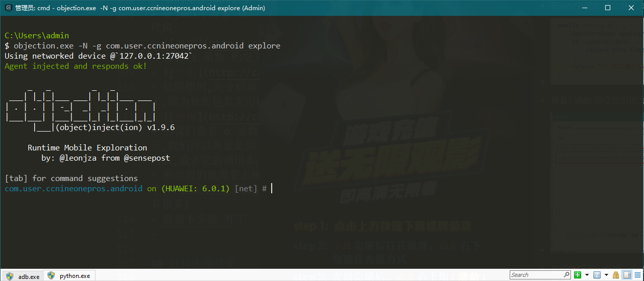Click the 'by: @leonjza from @sensepost' credit line
The image size is (644, 281).
(106, 158)
